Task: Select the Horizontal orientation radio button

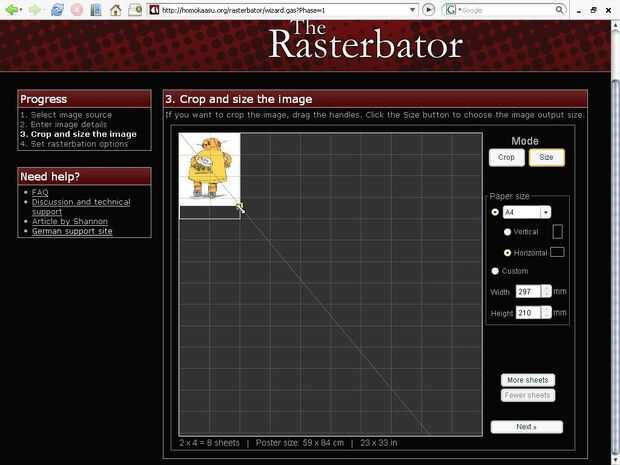Action: (507, 252)
